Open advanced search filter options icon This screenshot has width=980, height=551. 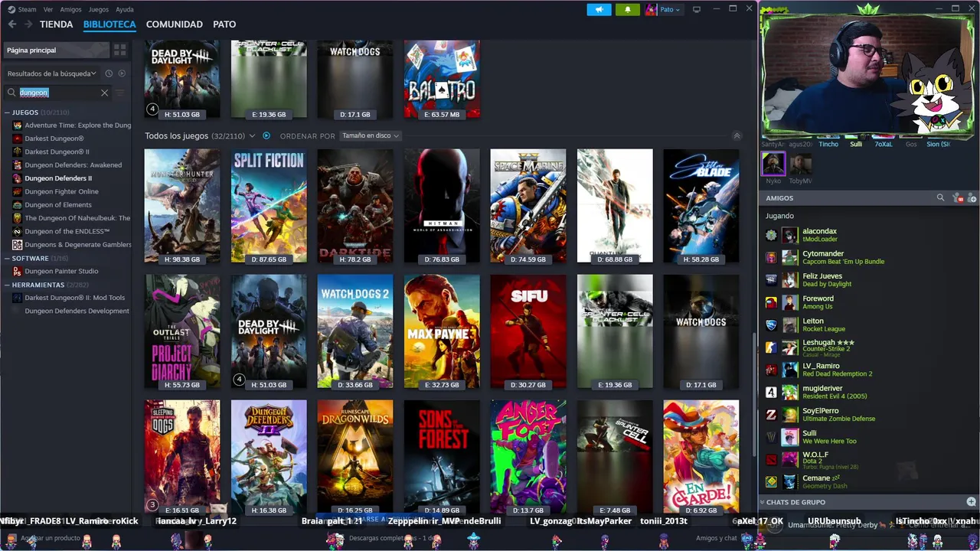(119, 93)
